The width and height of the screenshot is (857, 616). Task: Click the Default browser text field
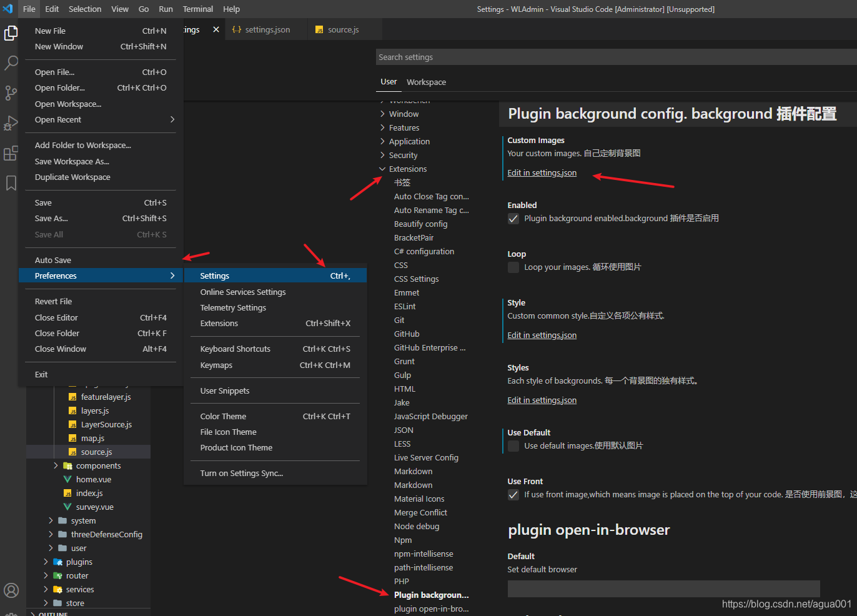tap(663, 589)
